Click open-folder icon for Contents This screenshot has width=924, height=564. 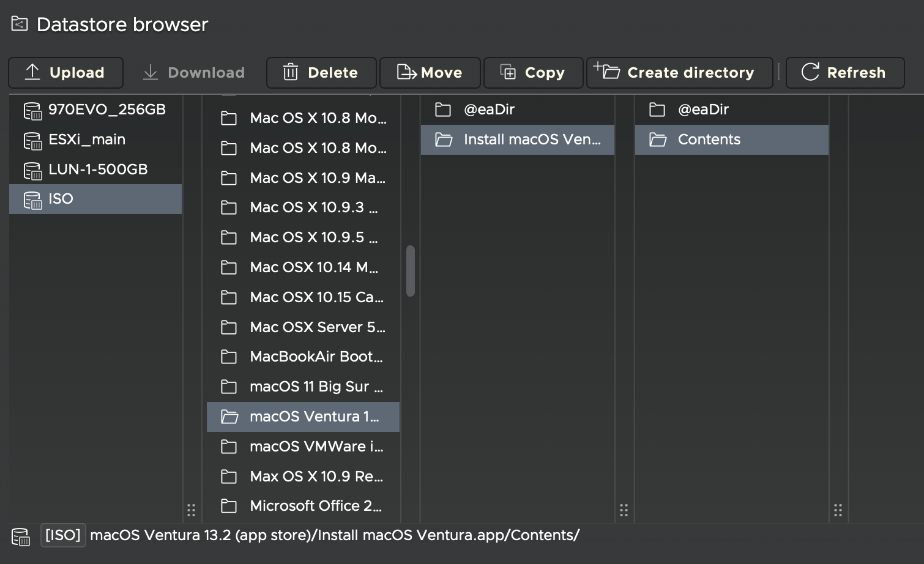[x=658, y=139]
